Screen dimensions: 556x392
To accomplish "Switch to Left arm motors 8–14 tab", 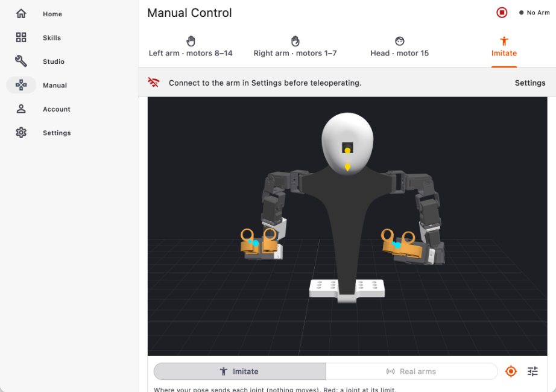I will point(191,47).
